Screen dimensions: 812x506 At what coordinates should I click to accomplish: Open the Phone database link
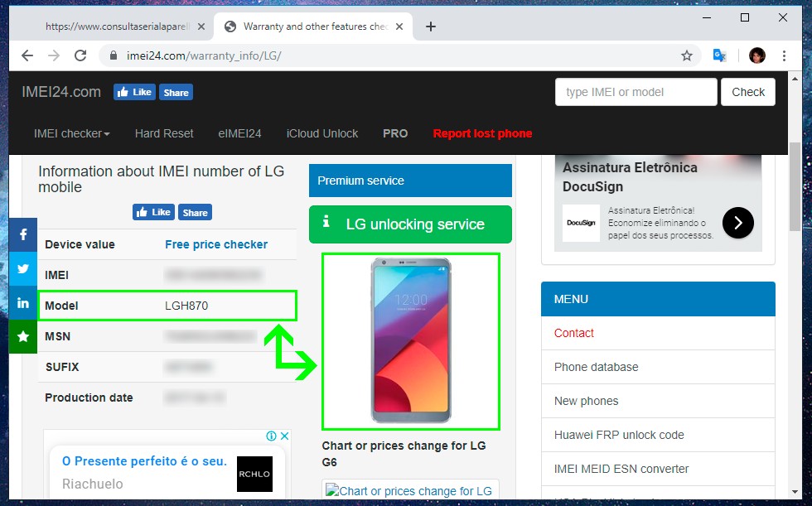[596, 367]
